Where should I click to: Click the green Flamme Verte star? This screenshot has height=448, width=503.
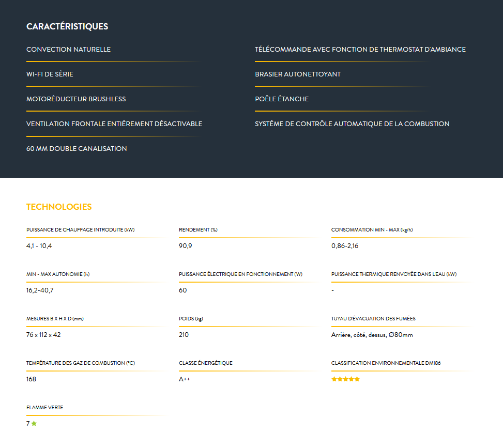34,423
